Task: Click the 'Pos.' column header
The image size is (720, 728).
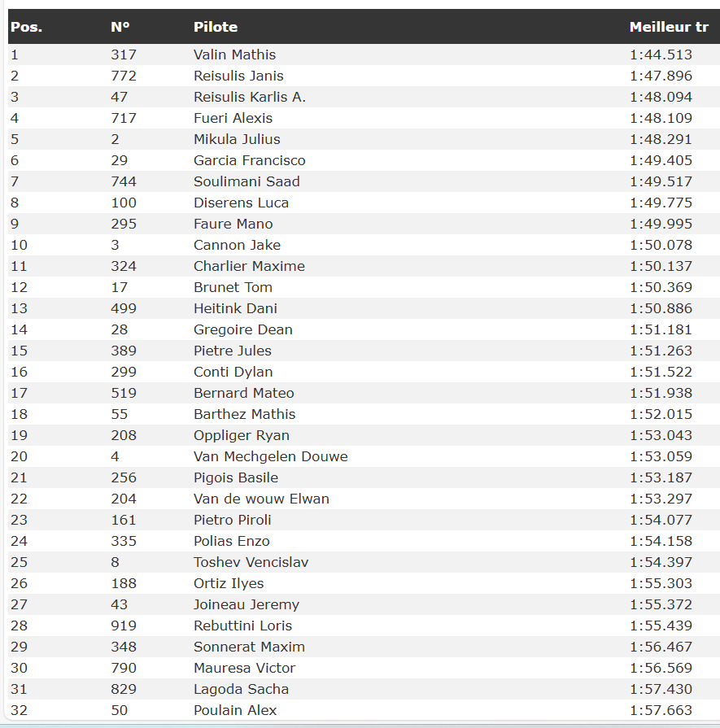Action: click(x=26, y=27)
